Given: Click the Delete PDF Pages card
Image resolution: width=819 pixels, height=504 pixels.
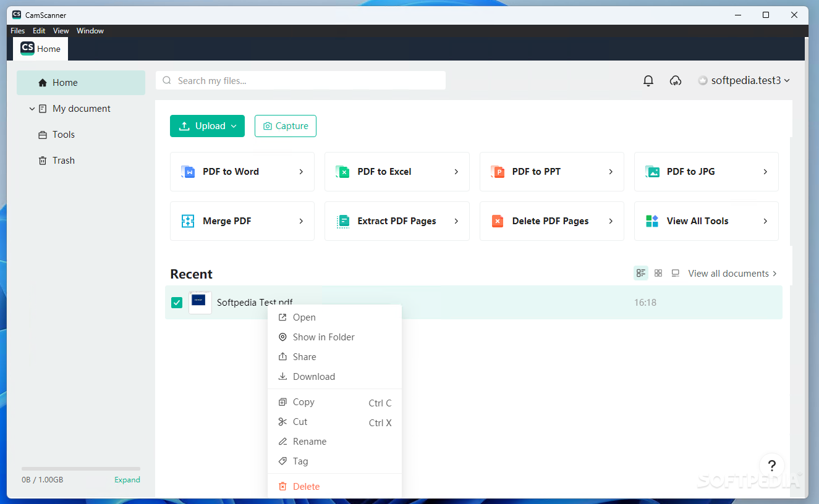Looking at the screenshot, I should pyautogui.click(x=551, y=221).
